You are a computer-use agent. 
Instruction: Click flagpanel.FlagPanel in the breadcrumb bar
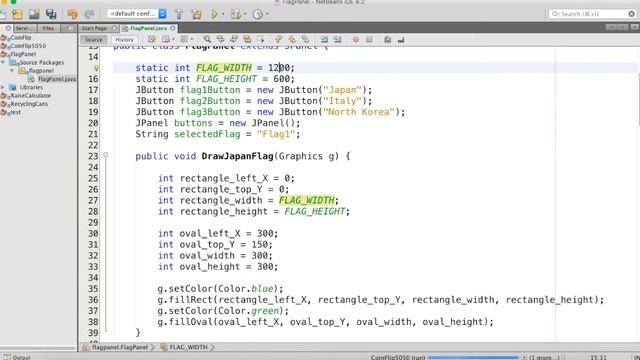click(x=120, y=347)
